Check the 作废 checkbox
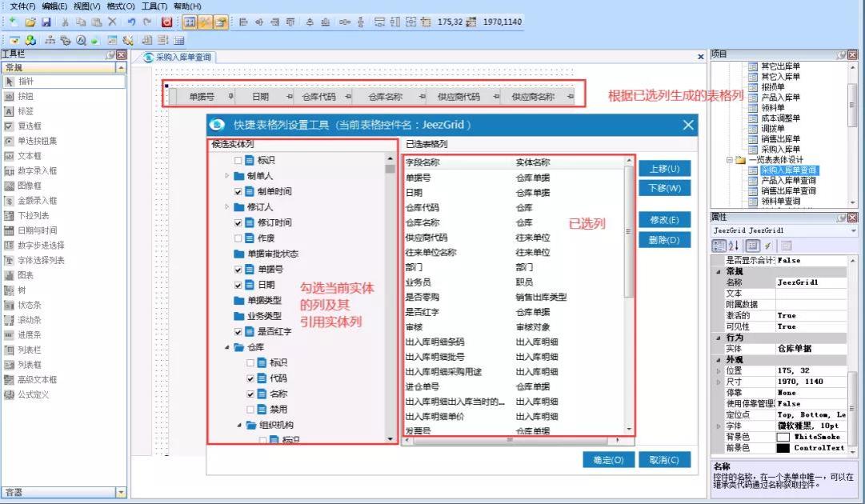This screenshot has width=865, height=504. coord(238,238)
